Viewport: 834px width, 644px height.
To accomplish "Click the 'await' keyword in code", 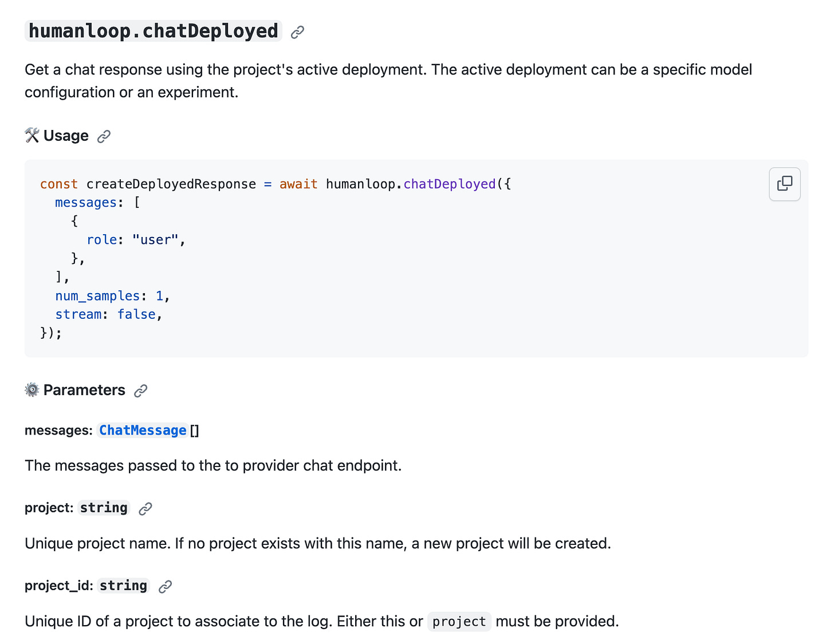I will pos(298,184).
